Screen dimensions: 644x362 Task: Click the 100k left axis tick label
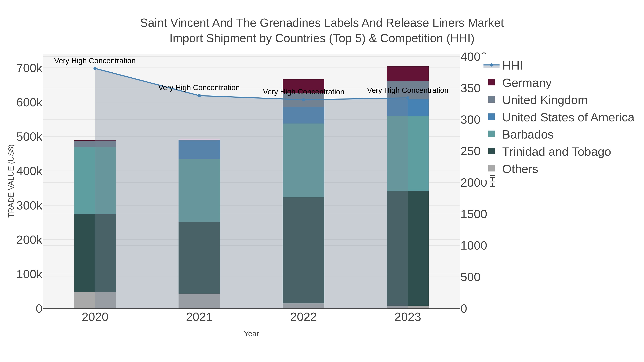30,274
